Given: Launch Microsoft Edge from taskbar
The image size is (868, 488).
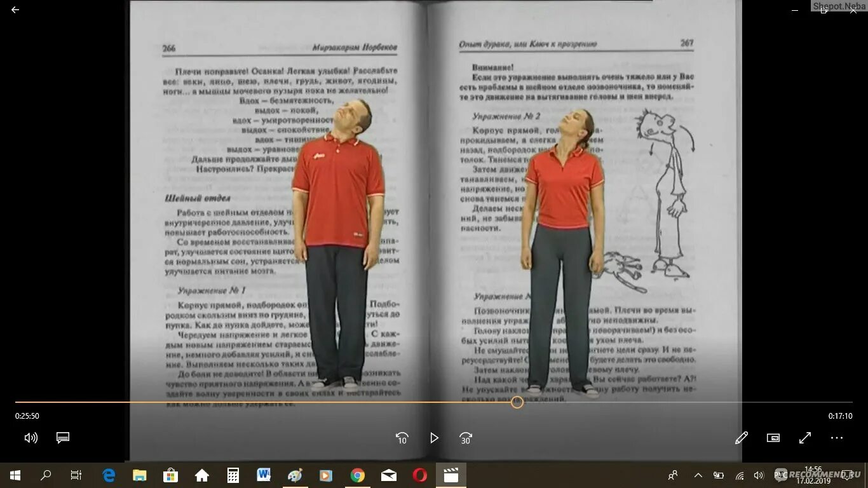Looking at the screenshot, I should 109,475.
